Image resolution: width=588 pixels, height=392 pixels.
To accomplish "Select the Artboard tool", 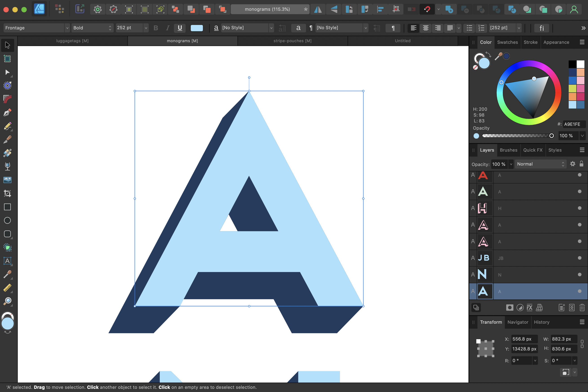I will coord(7,59).
